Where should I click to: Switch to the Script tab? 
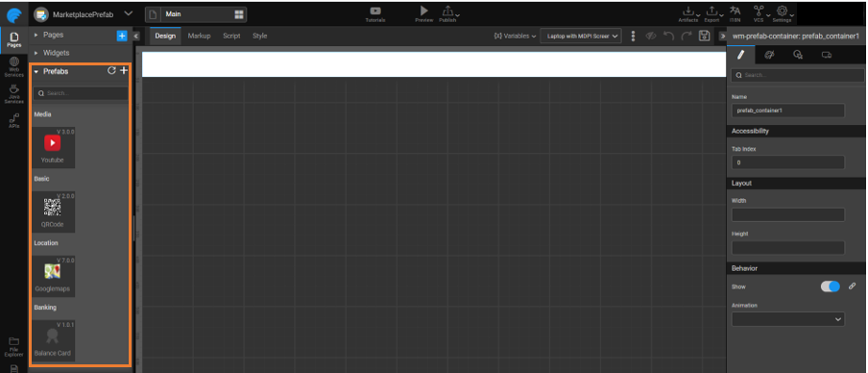click(231, 36)
